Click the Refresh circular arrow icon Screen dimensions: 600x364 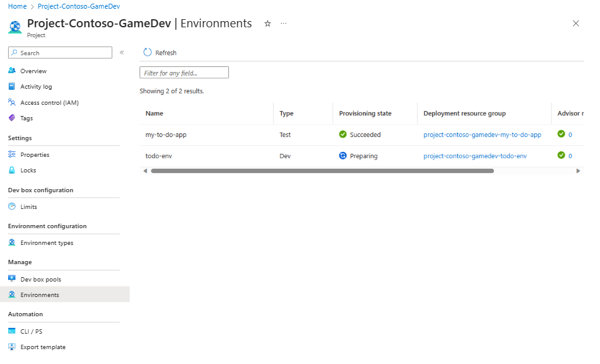(147, 52)
